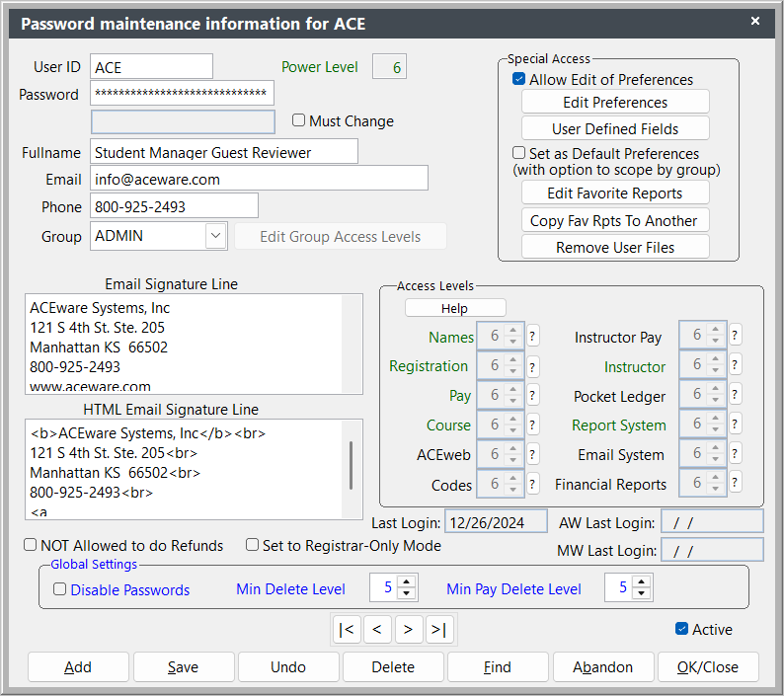Click into the User ID field
The image size is (784, 696).
click(151, 66)
